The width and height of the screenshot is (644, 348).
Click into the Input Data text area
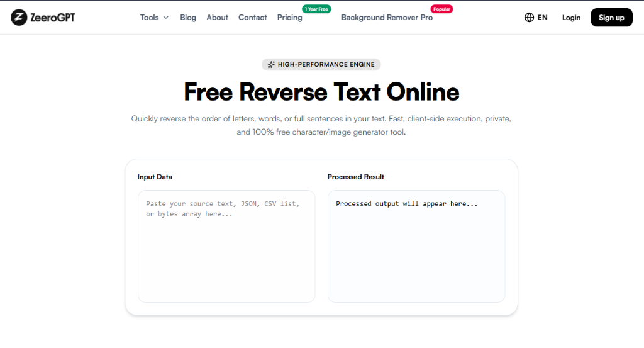coord(226,246)
